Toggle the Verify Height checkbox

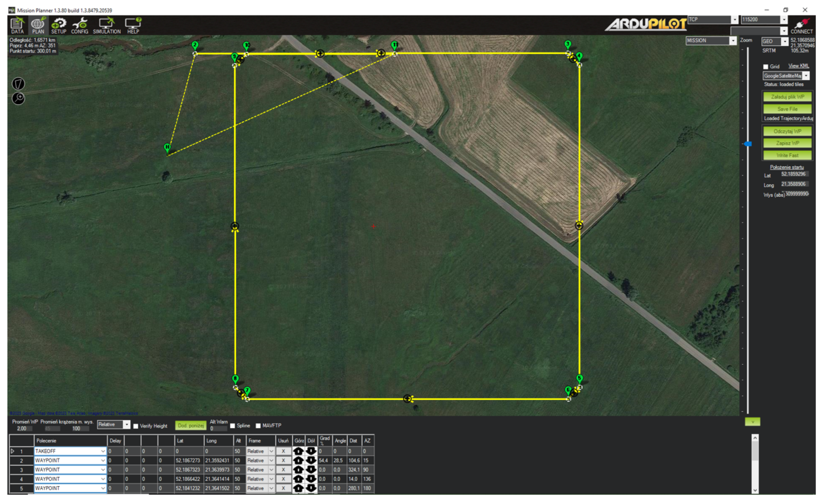coord(136,426)
